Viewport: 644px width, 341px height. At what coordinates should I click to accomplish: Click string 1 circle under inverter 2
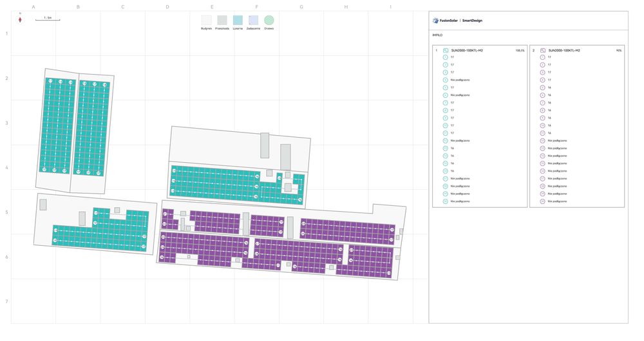pyautogui.click(x=542, y=57)
